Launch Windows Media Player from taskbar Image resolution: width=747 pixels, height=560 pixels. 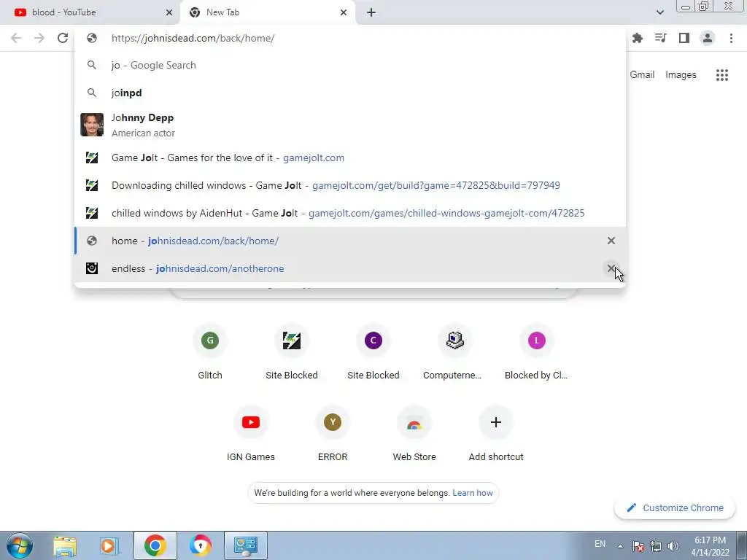pos(109,545)
